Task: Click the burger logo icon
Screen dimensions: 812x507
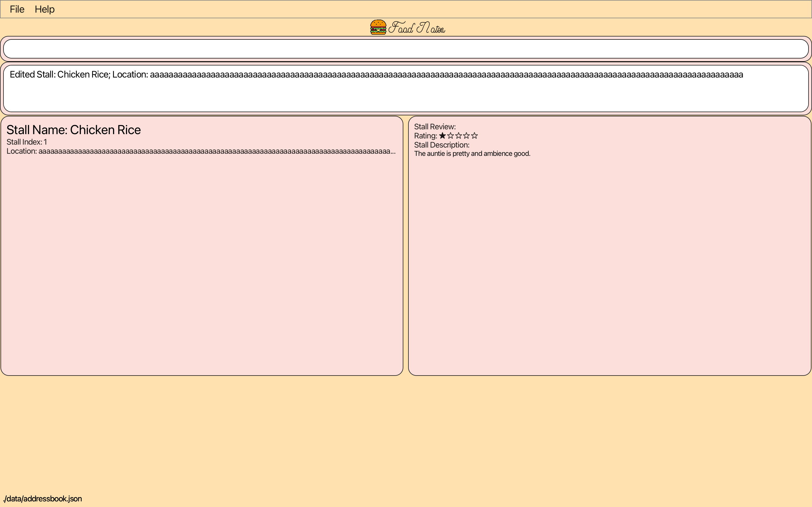Action: (x=378, y=27)
